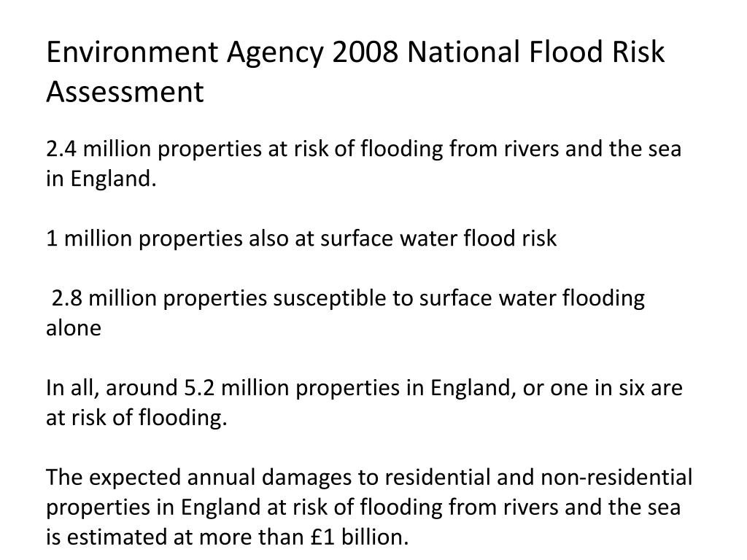Click the word 'Assessment' in title
This screenshot has height=560, width=747.
(x=125, y=91)
